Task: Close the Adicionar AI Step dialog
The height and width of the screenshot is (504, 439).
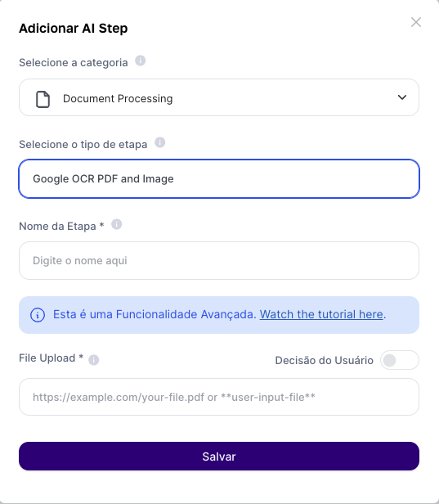Action: (x=416, y=22)
